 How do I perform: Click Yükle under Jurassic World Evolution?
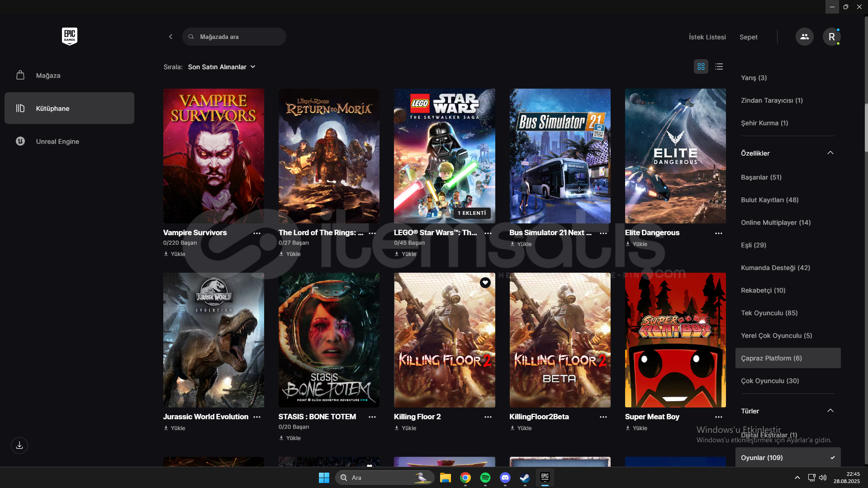click(175, 428)
